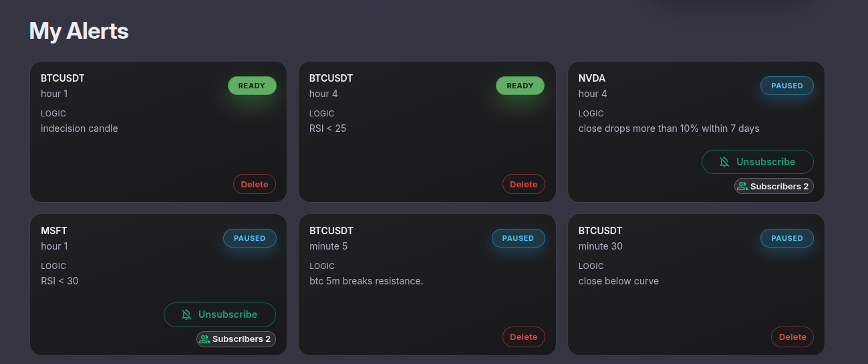
Task: Click the subscribers people icon on MSFT card
Action: (204, 339)
